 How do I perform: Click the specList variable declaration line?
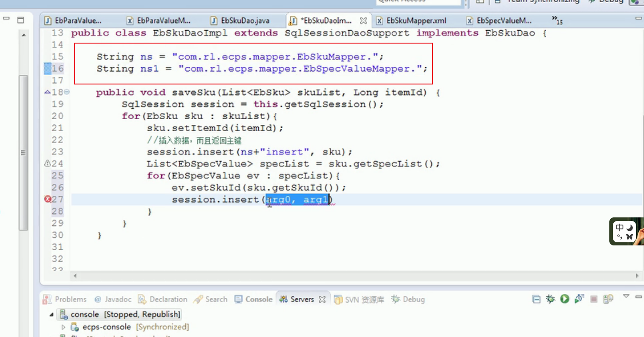point(293,164)
